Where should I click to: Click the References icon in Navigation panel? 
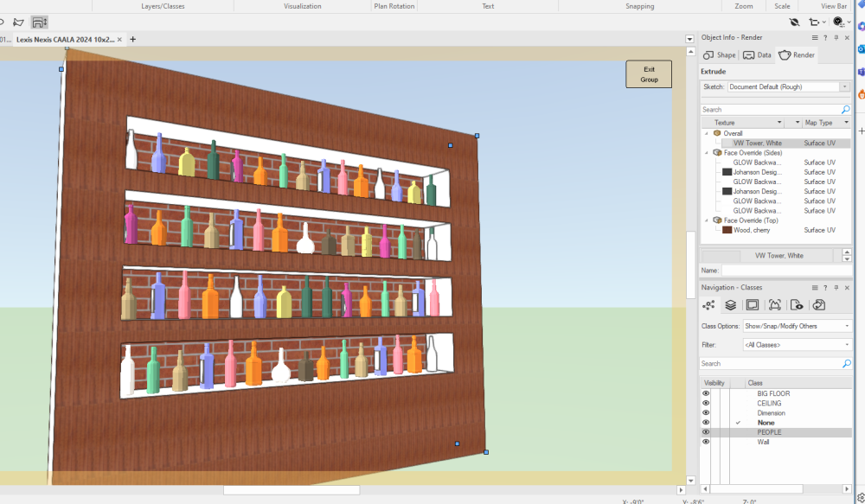coord(818,304)
